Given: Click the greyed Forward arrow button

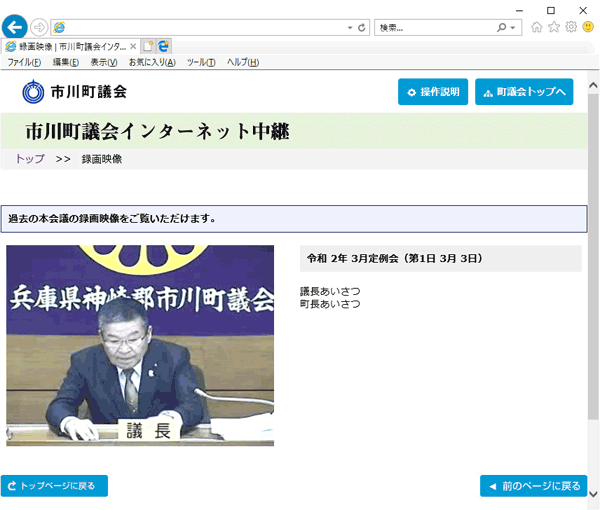Looking at the screenshot, I should click(39, 28).
